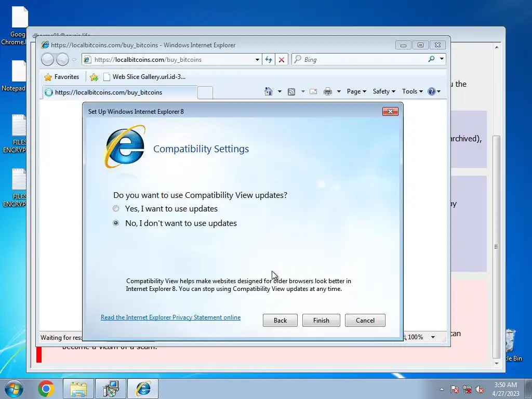
Task: Click scroll-up arrow of background window
Action: 496,47
